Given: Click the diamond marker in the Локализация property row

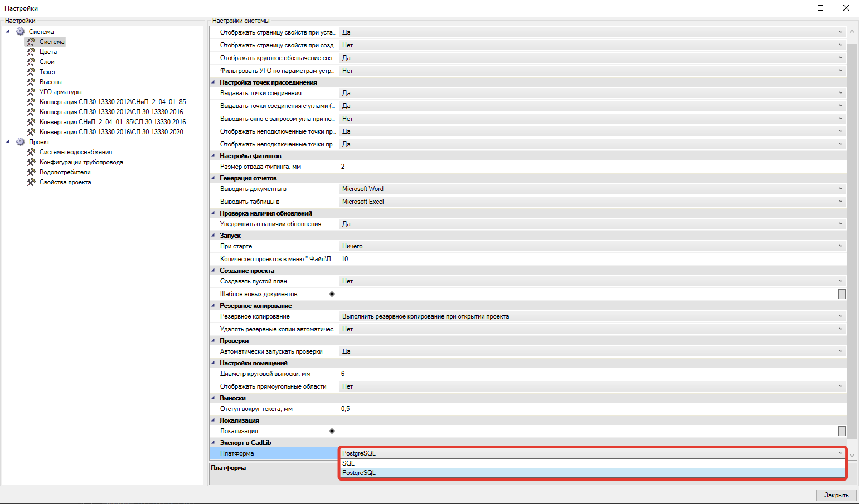Looking at the screenshot, I should [332, 431].
